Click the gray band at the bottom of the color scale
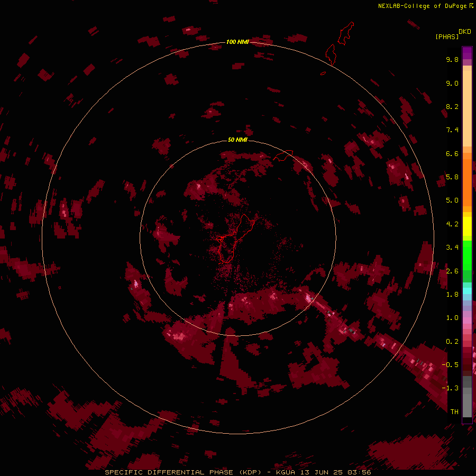Viewport: 476px width, 476px height. [467, 398]
